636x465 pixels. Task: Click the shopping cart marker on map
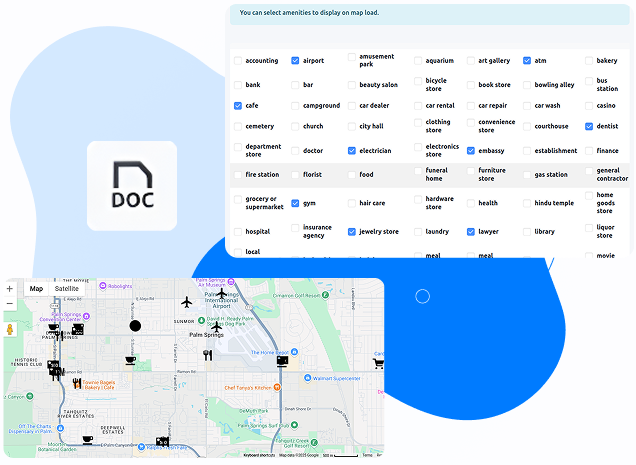click(378, 363)
